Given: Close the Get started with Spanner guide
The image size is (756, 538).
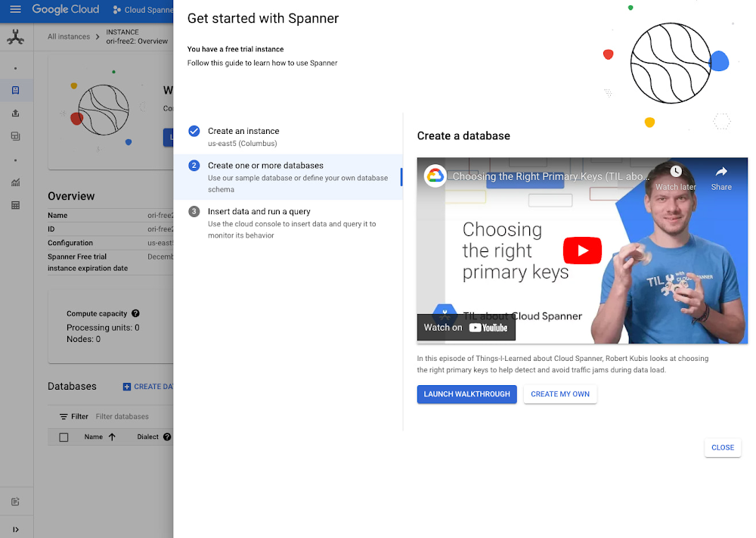Looking at the screenshot, I should (722, 447).
